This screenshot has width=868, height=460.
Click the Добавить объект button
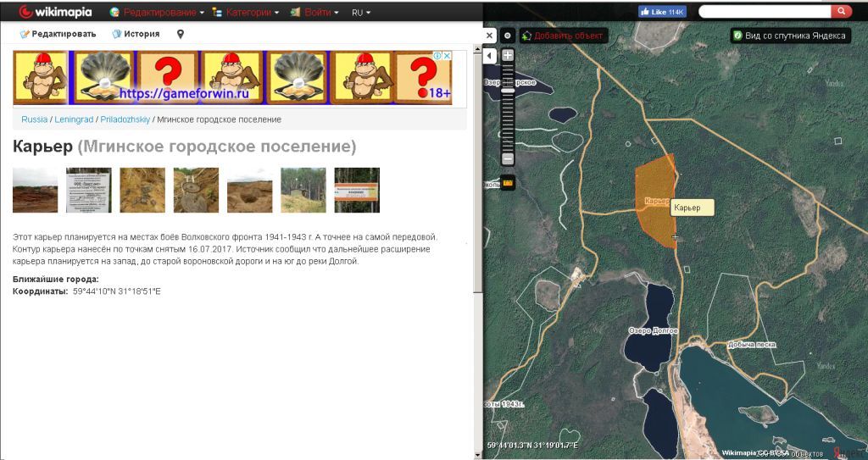tap(561, 36)
